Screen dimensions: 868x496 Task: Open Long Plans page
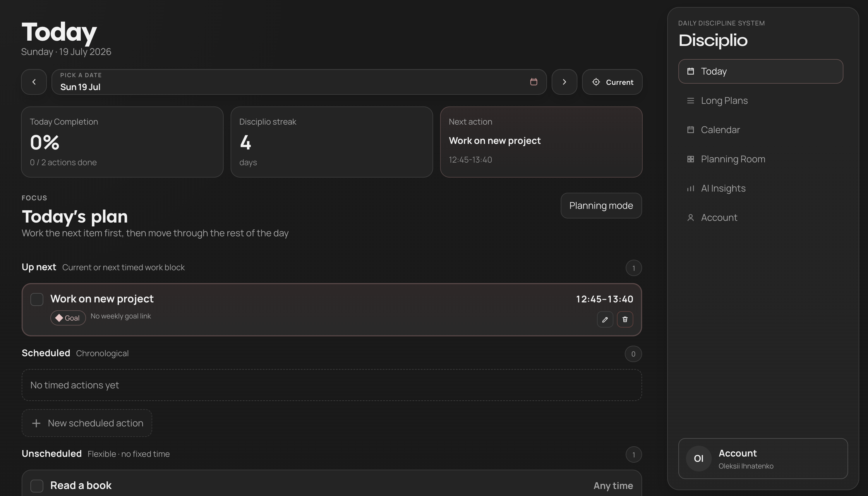[761, 101]
